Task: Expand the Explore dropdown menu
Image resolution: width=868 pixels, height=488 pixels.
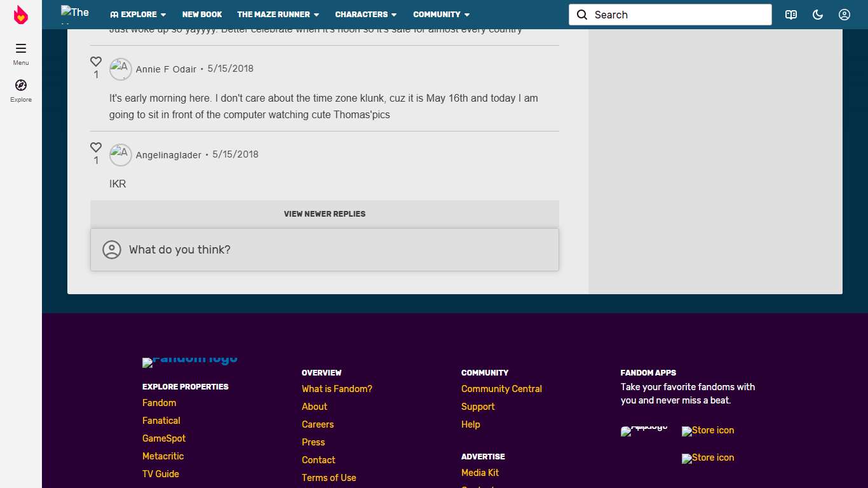Action: pyautogui.click(x=138, y=15)
